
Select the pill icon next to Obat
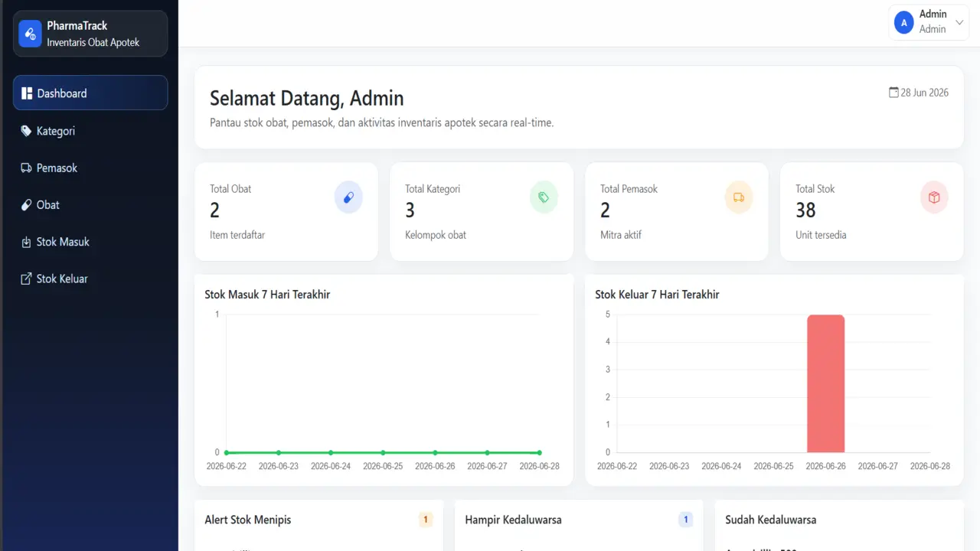point(26,205)
